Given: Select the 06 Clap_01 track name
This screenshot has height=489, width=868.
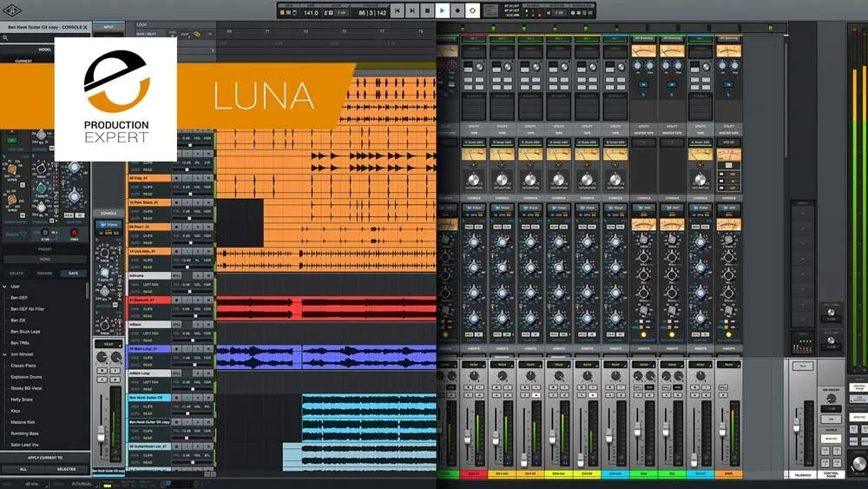Looking at the screenshot, I should (149, 178).
